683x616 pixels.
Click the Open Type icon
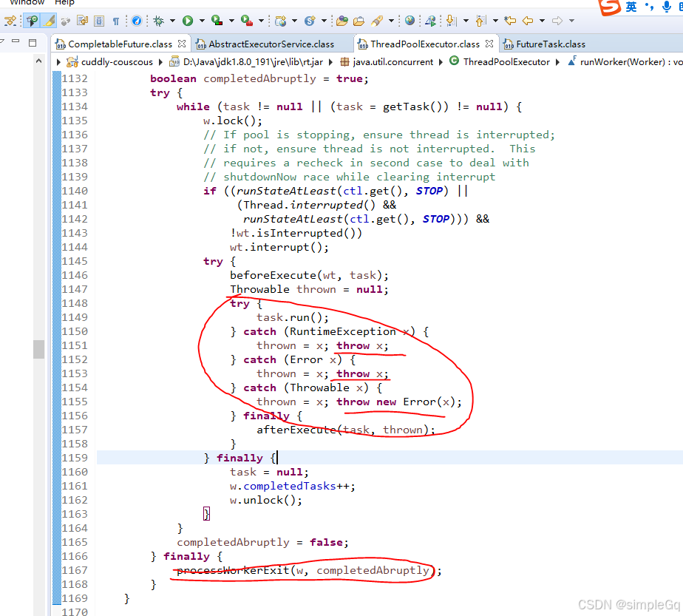pyautogui.click(x=342, y=21)
